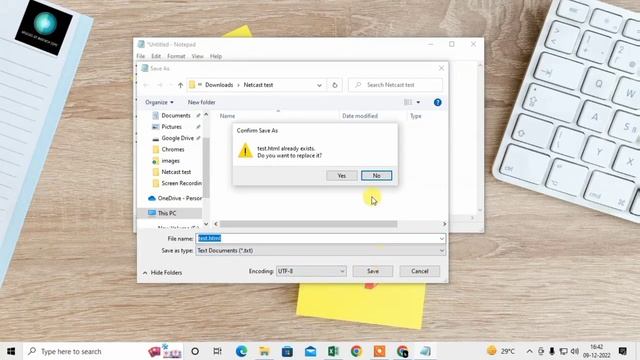Collapse folder pane with Hide Folders
Image resolution: width=640 pixels, height=360 pixels.
point(162,272)
